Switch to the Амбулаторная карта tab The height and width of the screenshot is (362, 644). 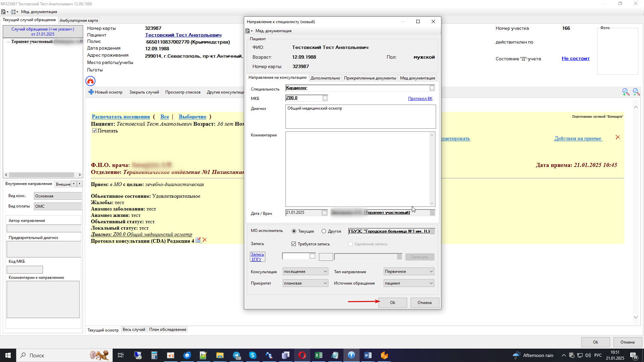click(79, 20)
